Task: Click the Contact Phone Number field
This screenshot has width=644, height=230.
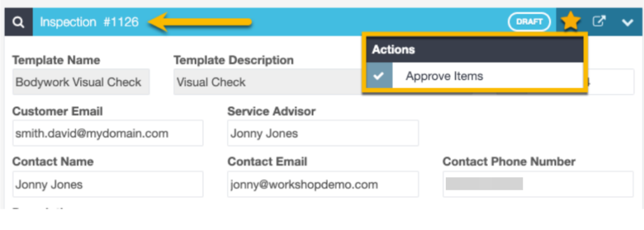Action: point(538,184)
